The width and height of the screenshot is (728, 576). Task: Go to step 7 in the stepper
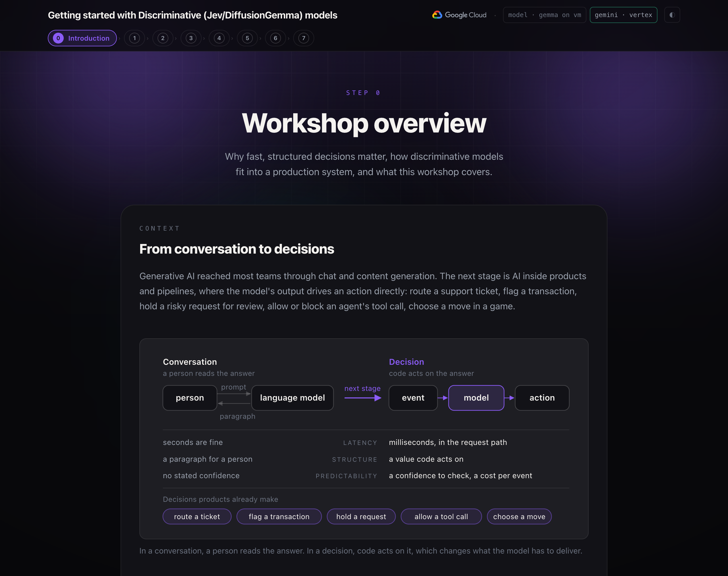point(304,38)
